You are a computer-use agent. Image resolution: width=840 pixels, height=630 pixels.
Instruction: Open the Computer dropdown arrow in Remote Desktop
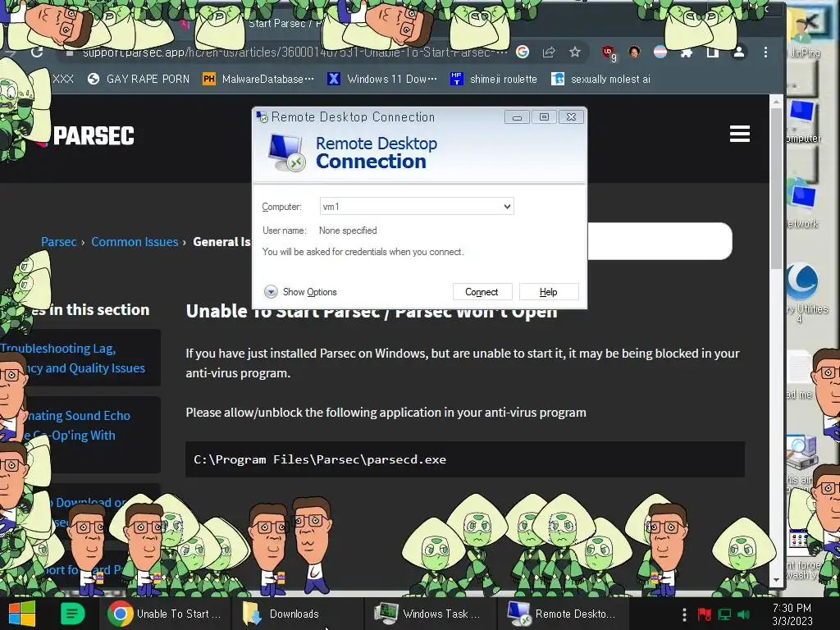point(507,206)
